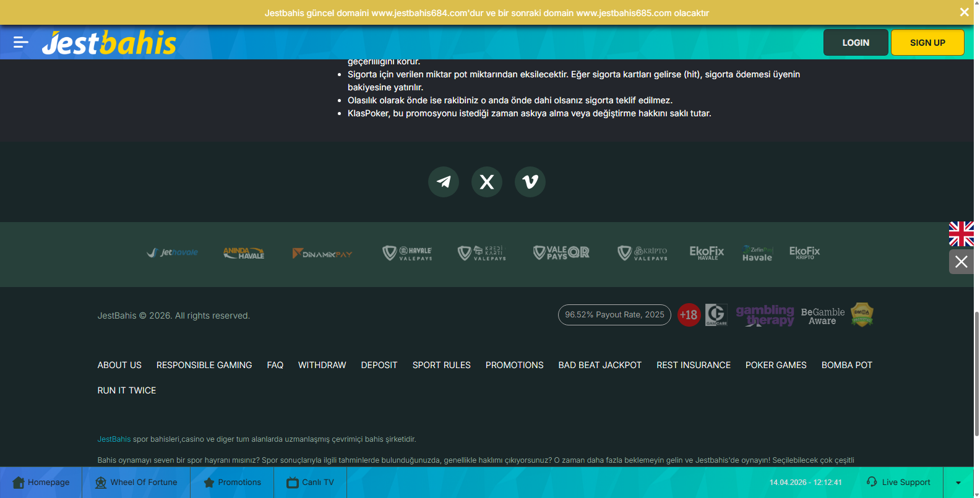
Task: Select the Kredi Kartı ValePays logo
Action: pos(482,253)
